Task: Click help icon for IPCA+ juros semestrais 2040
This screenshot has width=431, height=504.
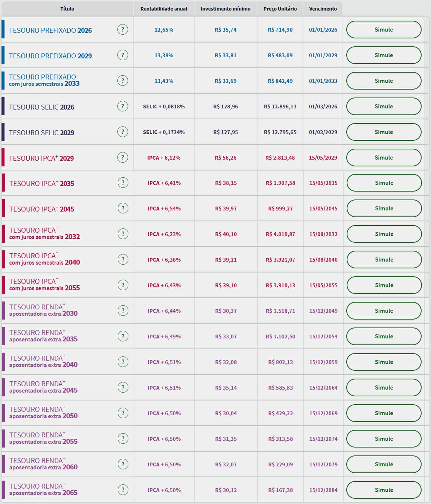Action: click(x=123, y=259)
